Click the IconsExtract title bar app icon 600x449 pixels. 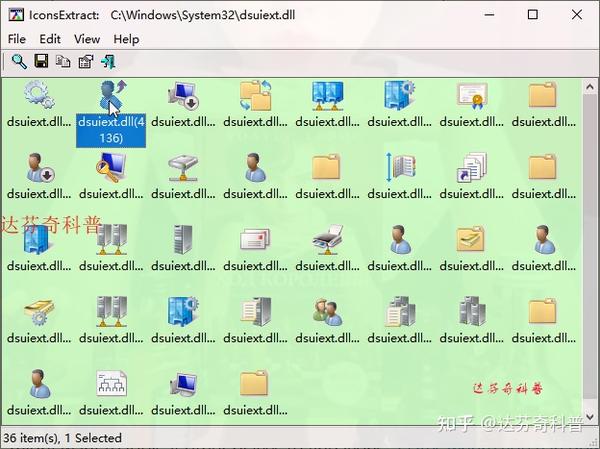point(16,15)
